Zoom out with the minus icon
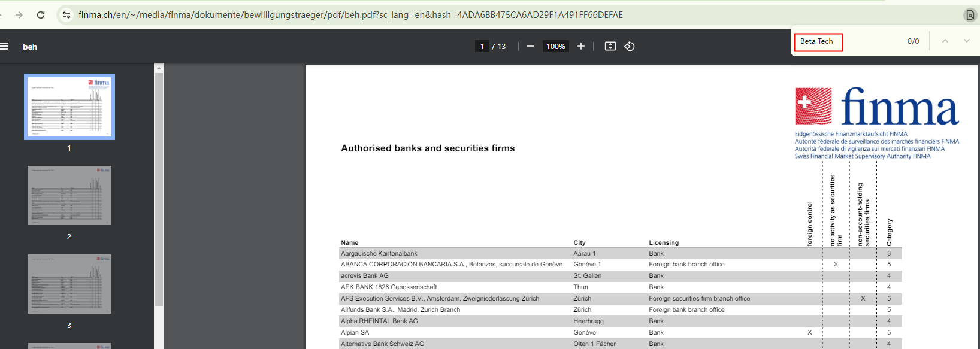This screenshot has width=980, height=349. (530, 47)
